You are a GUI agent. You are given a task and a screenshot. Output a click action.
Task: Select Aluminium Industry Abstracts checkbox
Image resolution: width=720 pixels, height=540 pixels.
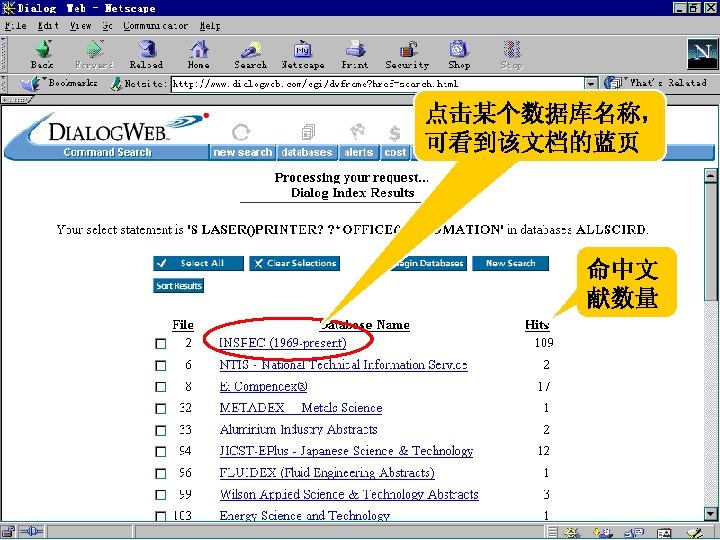(x=161, y=430)
